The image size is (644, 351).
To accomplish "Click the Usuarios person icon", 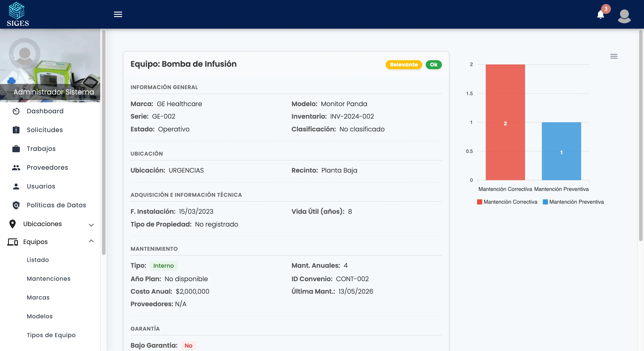I will coord(16,186).
